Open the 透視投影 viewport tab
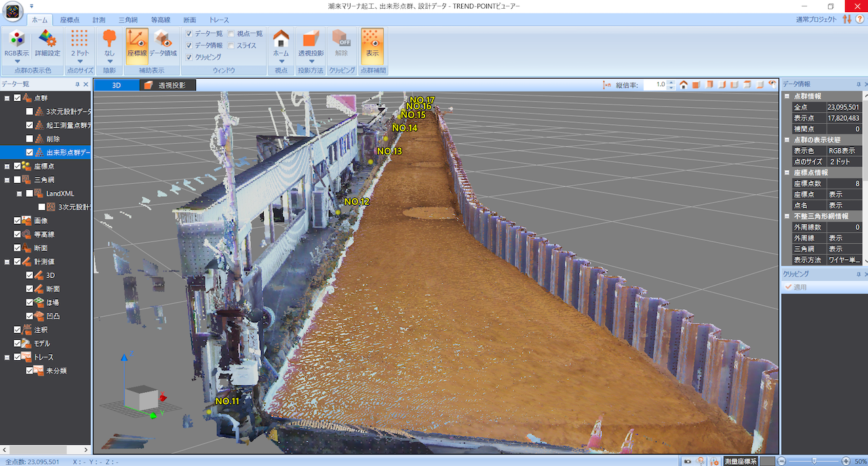Viewport: 868px width, 466px height. [167, 85]
